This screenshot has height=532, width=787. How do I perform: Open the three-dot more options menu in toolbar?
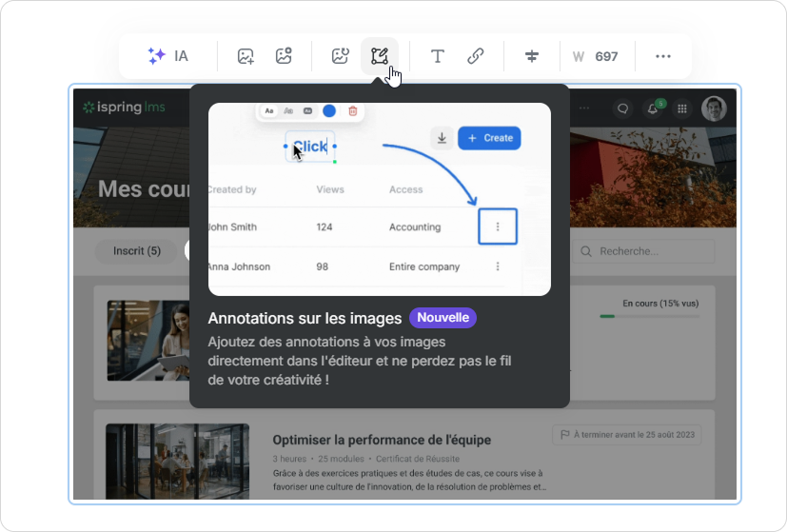pos(663,56)
